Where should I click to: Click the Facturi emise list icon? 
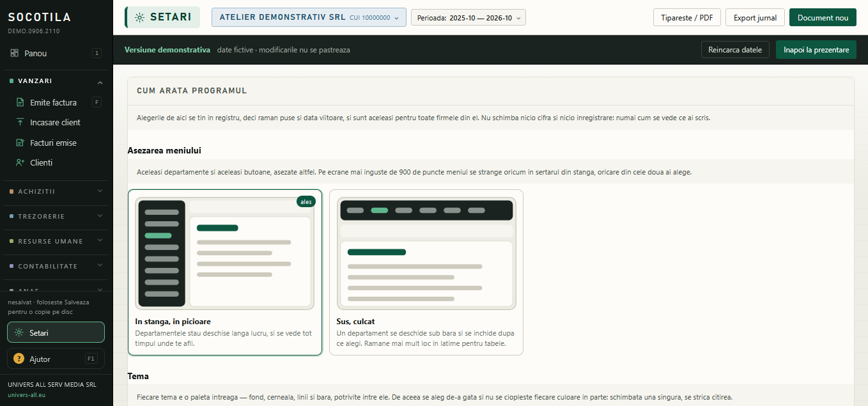pyautogui.click(x=20, y=143)
